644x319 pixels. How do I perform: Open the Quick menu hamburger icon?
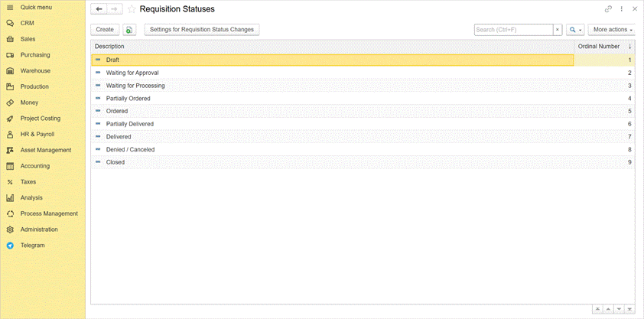point(10,7)
